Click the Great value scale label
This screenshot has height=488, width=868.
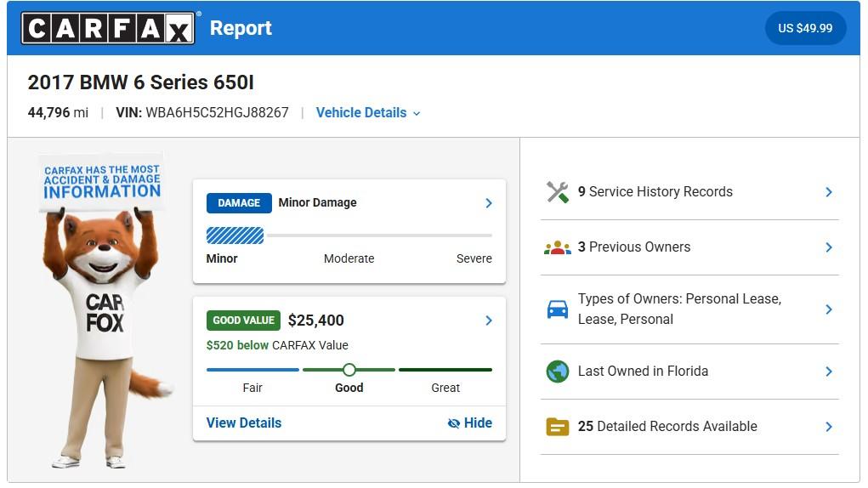[445, 388]
